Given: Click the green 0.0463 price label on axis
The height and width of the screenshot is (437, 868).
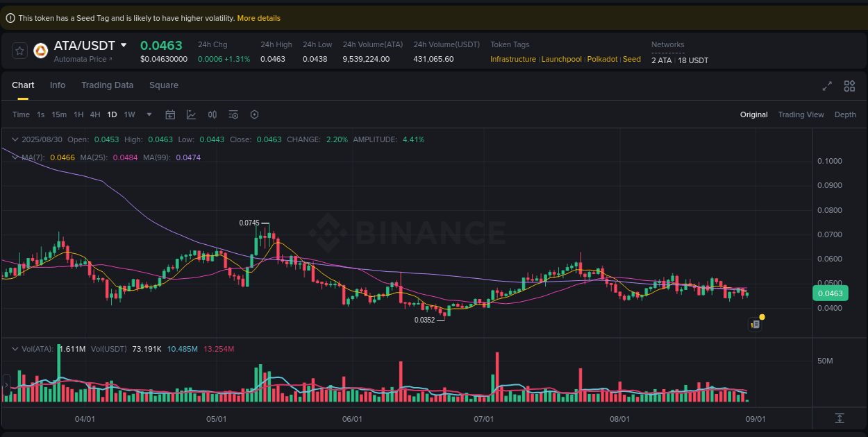Looking at the screenshot, I should 830,293.
